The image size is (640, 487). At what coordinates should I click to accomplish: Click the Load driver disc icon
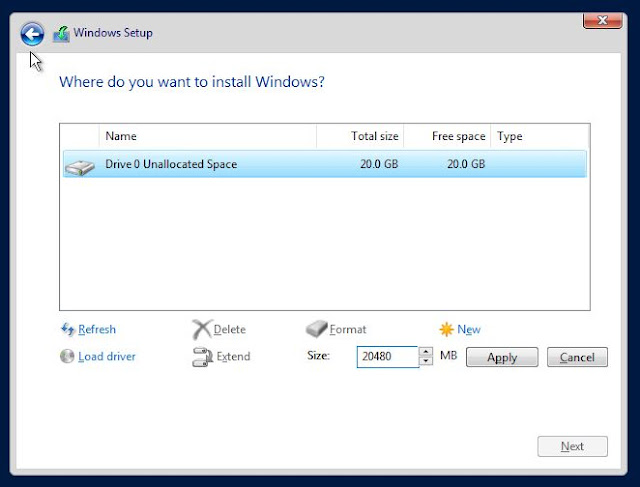tap(67, 356)
